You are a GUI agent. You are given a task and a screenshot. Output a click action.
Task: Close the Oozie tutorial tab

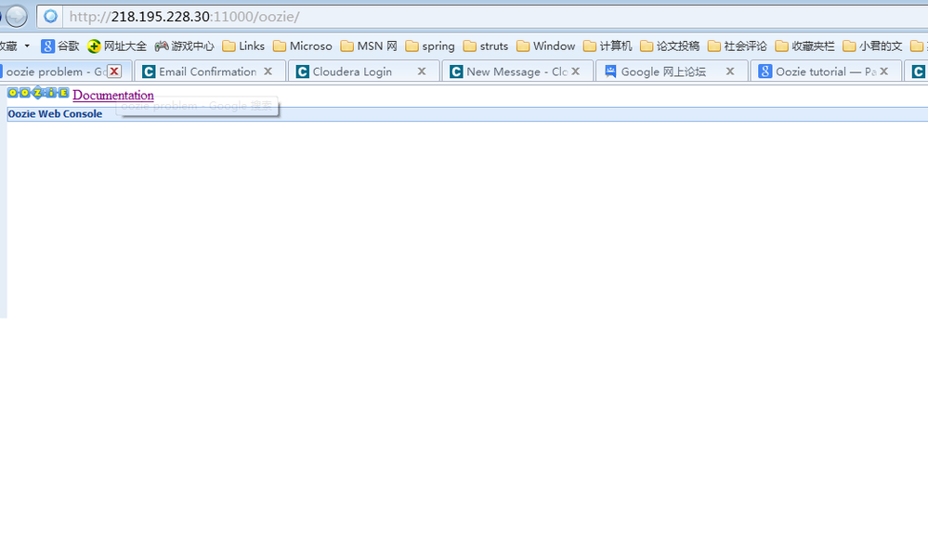pyautogui.click(x=884, y=71)
